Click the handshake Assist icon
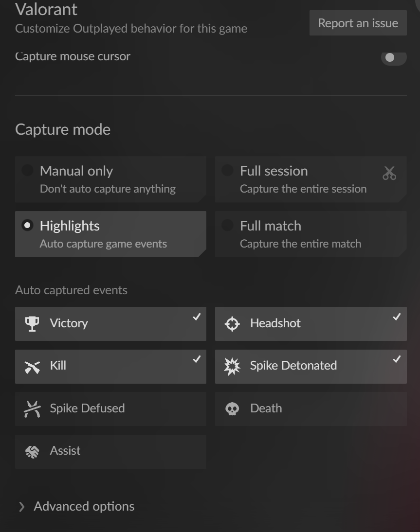The width and height of the screenshot is (420, 532). click(32, 452)
